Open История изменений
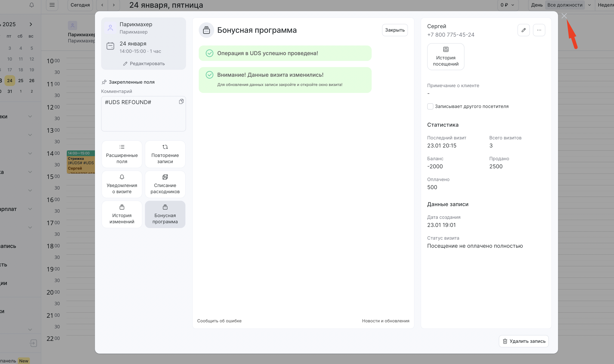614x364 pixels. 122,214
